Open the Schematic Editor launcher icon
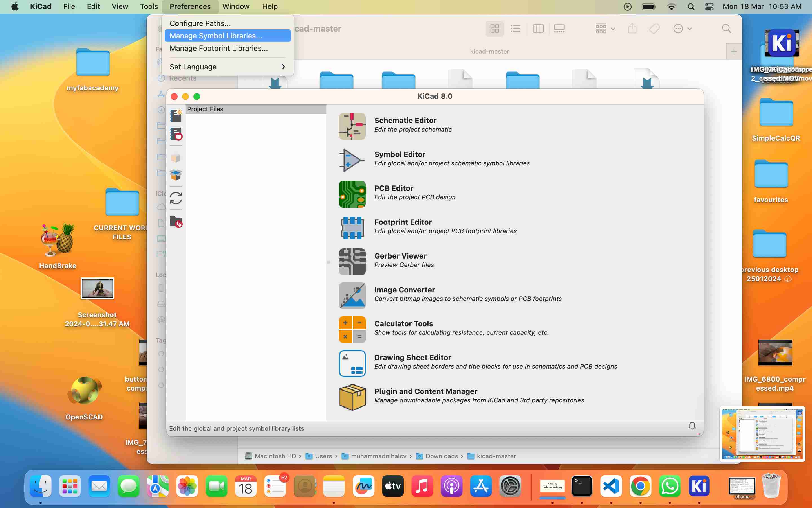Screen dimensions: 812x508 (352, 126)
